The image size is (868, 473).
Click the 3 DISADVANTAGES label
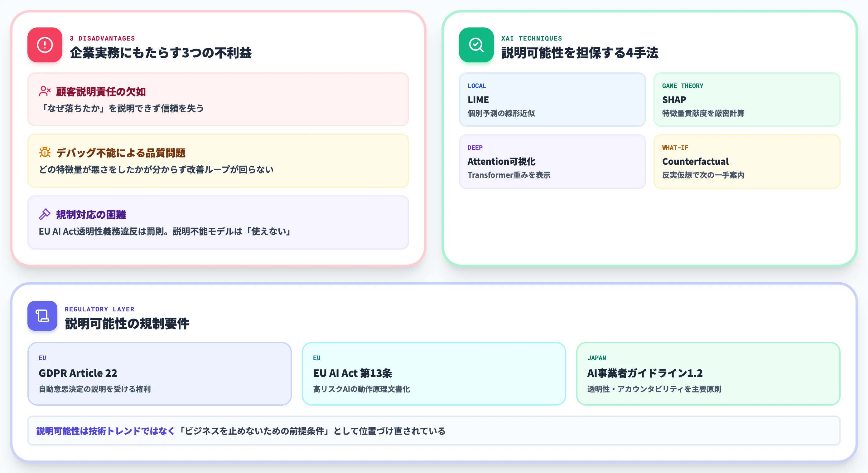click(x=103, y=38)
